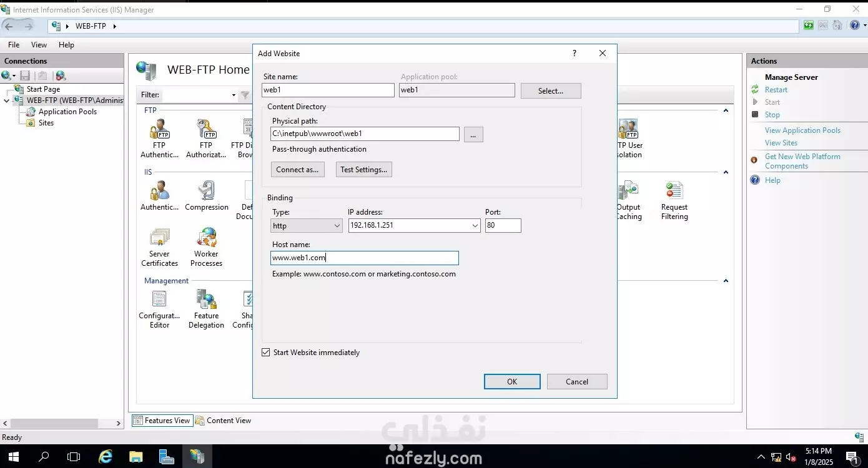Open the help icon dropdown arrow
This screenshot has width=868, height=468.
pos(864,26)
